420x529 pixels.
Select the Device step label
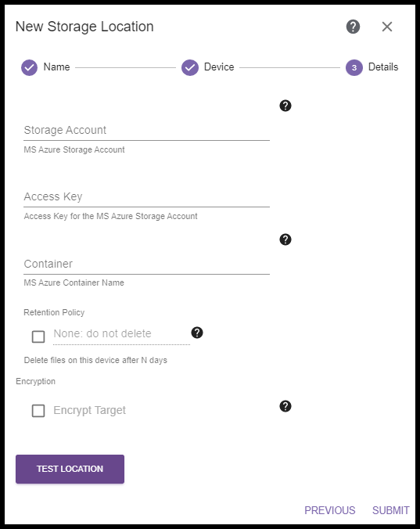click(219, 67)
